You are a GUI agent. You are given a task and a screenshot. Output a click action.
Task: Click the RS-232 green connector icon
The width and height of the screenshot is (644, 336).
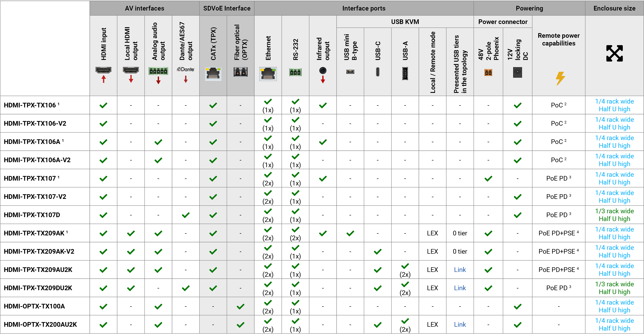pyautogui.click(x=295, y=72)
